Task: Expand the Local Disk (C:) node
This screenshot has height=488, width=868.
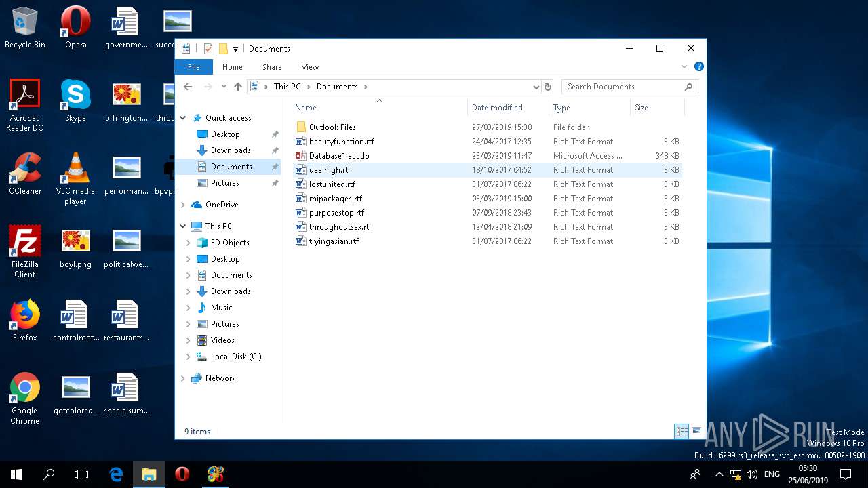Action: (x=189, y=357)
